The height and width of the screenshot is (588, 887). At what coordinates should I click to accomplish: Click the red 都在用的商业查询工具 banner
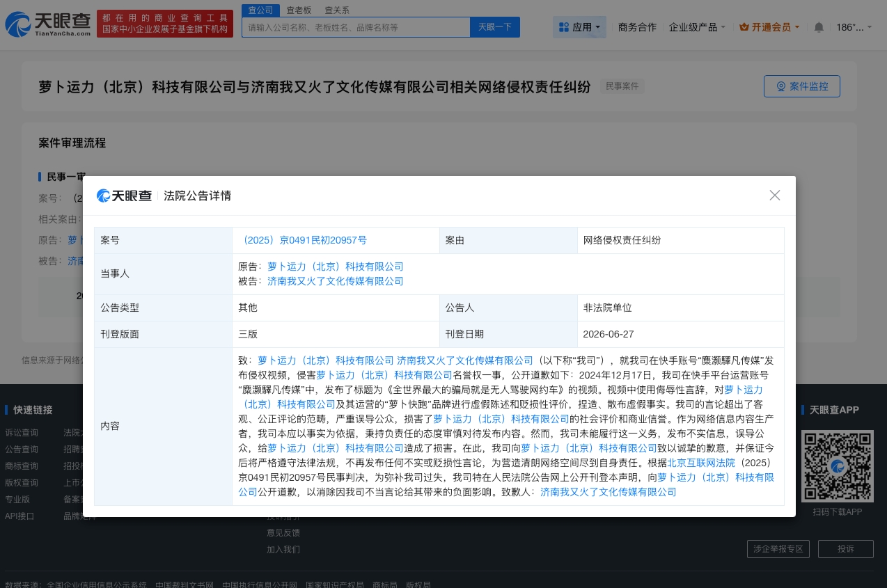click(x=165, y=24)
